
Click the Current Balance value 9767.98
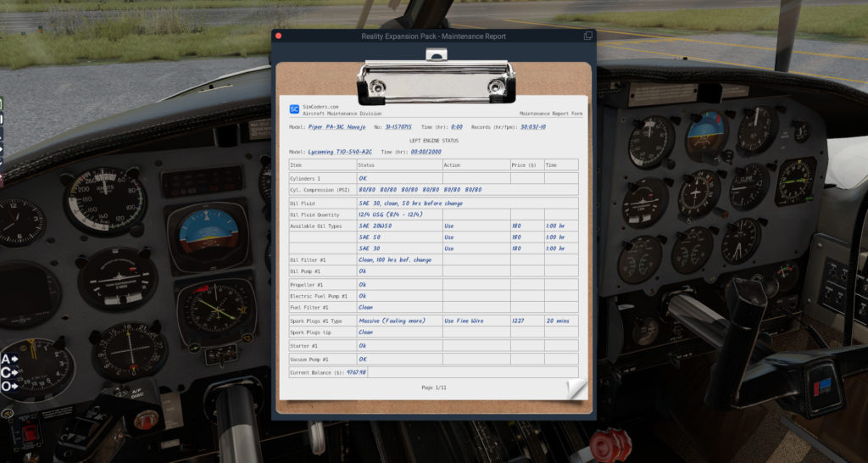pyautogui.click(x=357, y=372)
